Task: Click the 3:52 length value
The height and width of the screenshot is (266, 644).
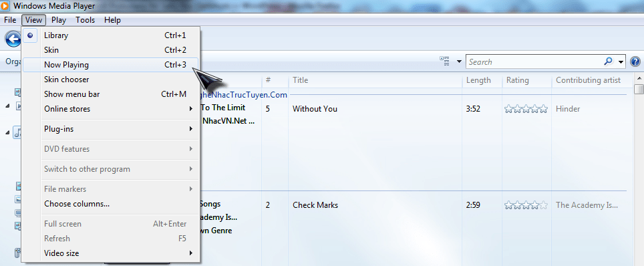Action: [473, 109]
